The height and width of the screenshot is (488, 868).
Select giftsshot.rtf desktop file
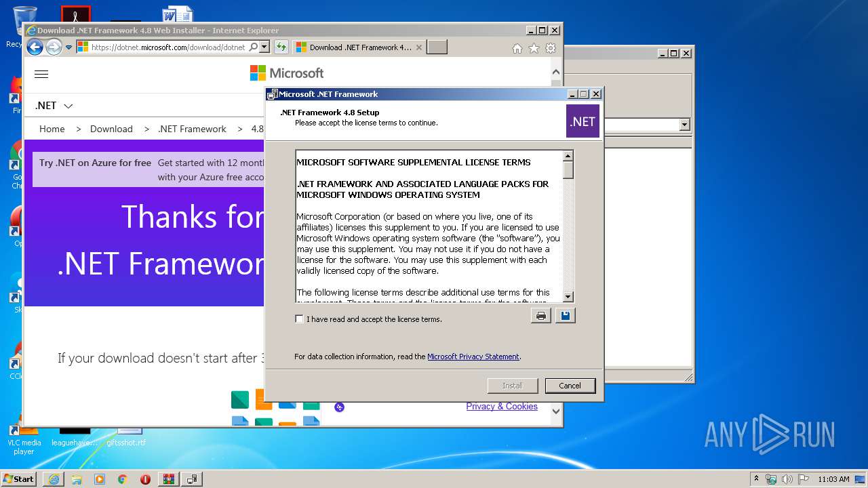(126, 437)
